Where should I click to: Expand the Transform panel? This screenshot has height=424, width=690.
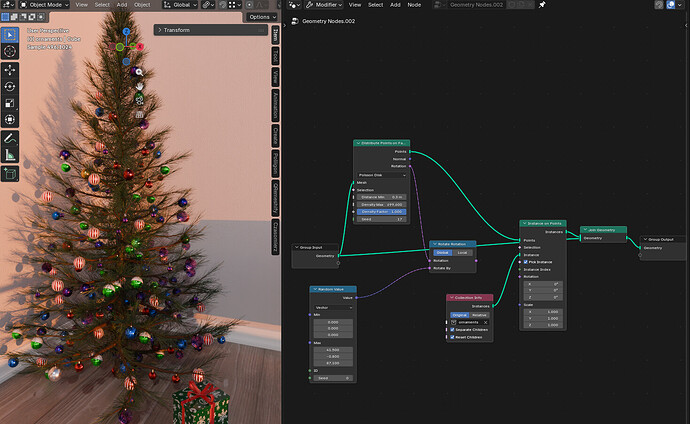point(211,30)
